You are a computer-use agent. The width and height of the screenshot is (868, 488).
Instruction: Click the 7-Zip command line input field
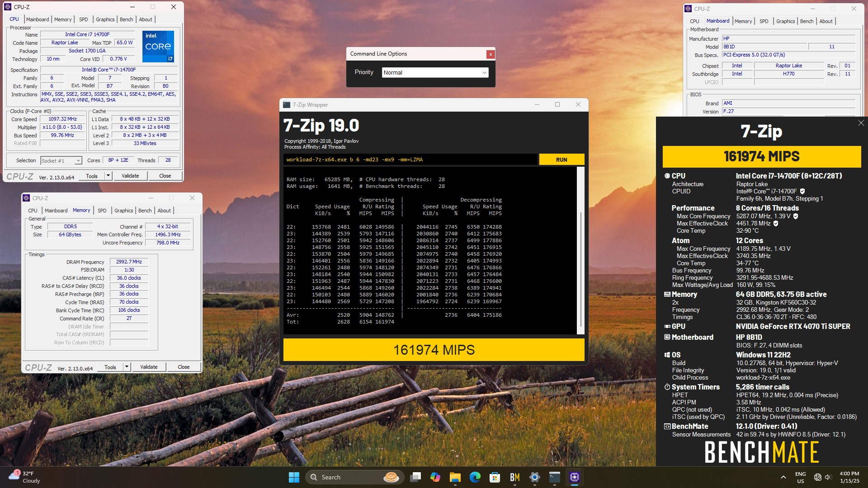point(410,160)
